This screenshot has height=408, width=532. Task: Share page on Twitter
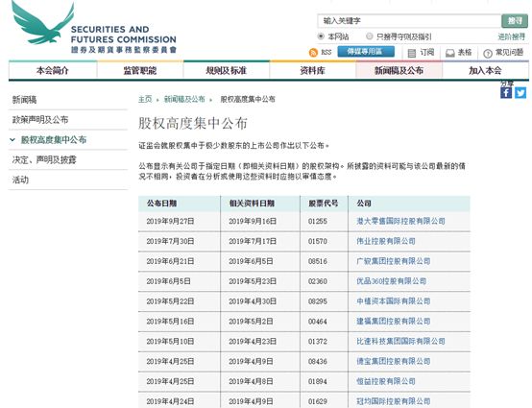[x=520, y=92]
